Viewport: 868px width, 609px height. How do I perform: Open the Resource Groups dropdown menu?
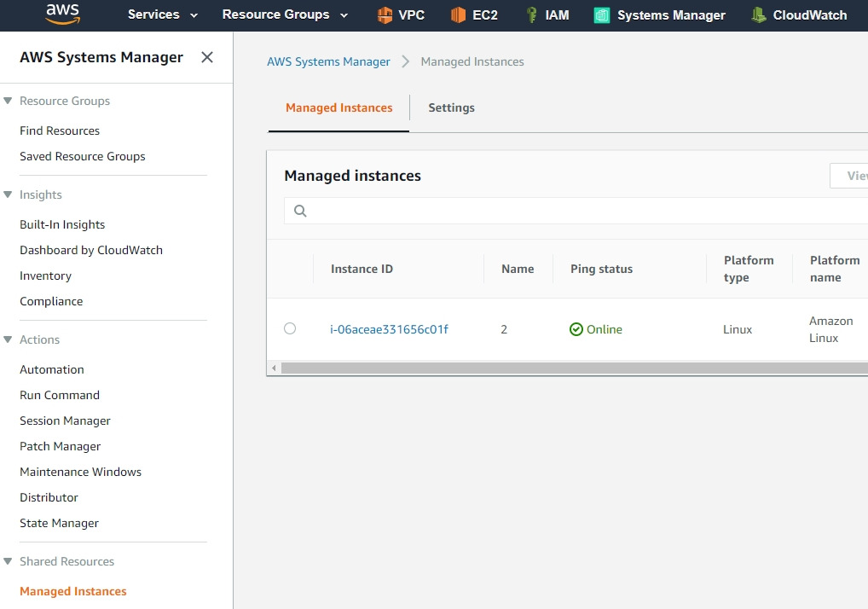[x=285, y=15]
